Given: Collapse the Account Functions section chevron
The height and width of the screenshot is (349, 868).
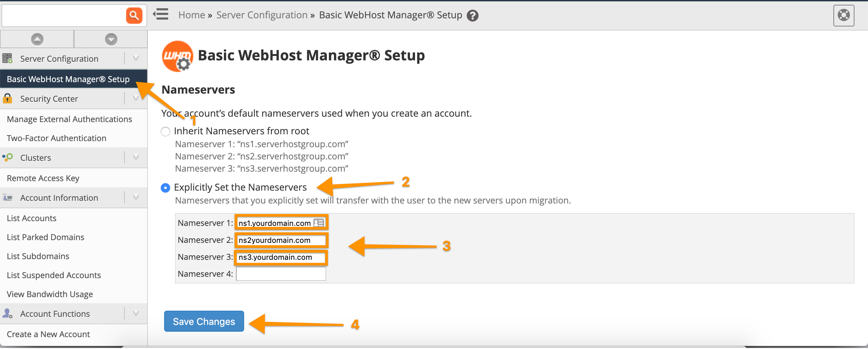Looking at the screenshot, I should coord(136,313).
